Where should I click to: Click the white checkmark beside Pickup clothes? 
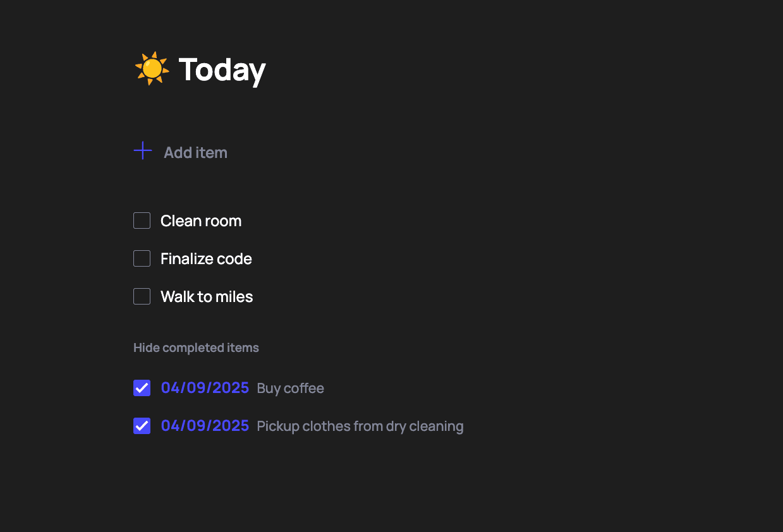142,426
